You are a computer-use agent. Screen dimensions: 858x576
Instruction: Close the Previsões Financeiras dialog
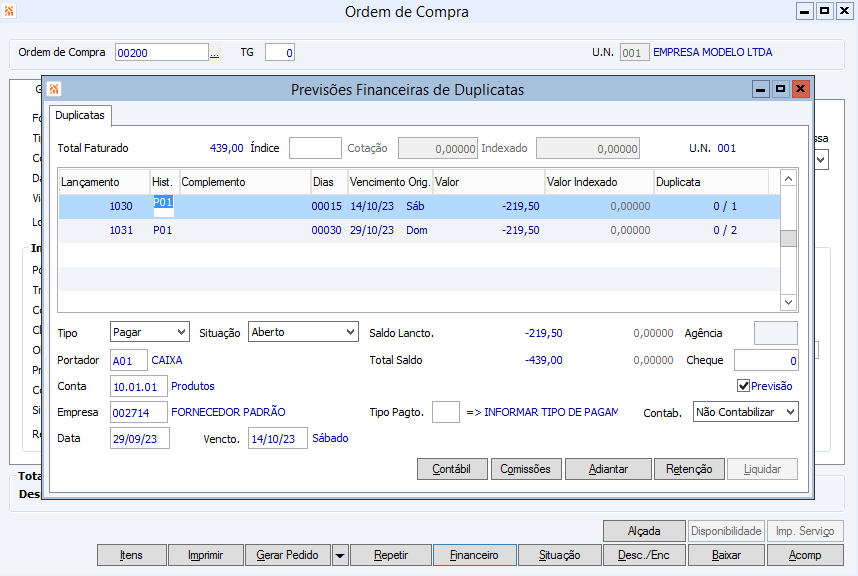799,89
